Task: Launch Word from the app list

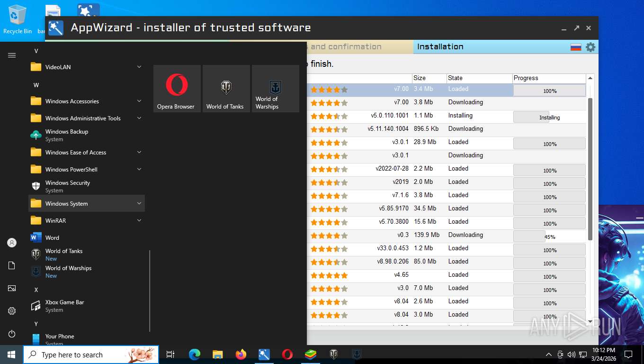Action: 87,238
